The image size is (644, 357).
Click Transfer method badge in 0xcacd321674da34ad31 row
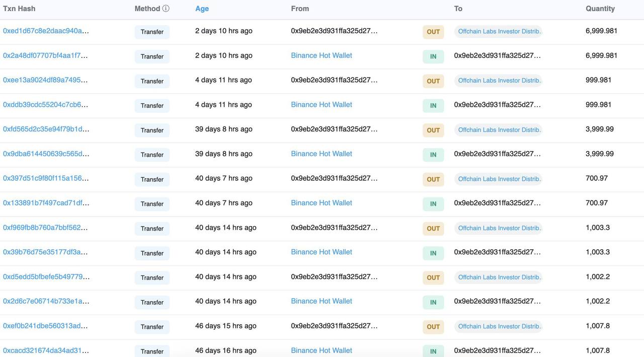152,351
